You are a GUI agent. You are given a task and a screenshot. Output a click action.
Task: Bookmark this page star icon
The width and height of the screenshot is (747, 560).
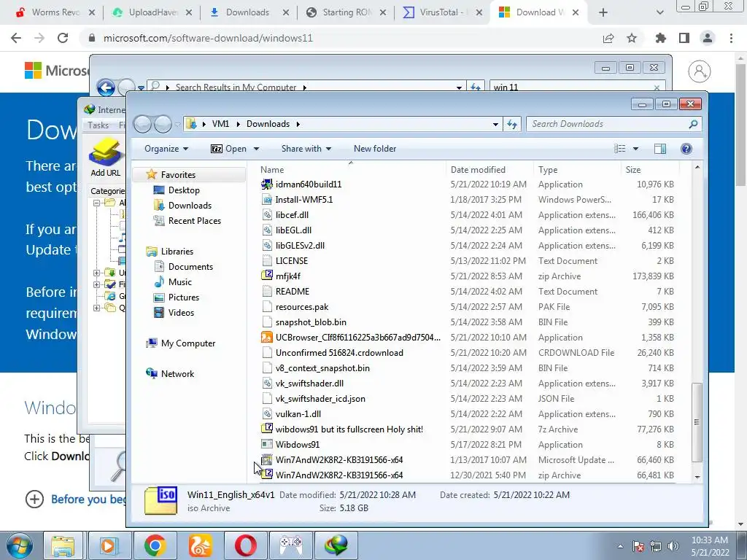632,38
